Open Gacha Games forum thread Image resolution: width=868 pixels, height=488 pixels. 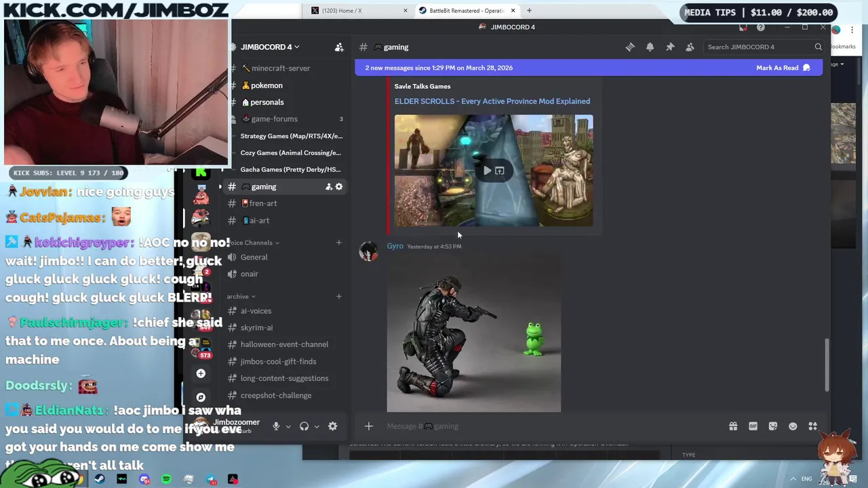pos(290,169)
